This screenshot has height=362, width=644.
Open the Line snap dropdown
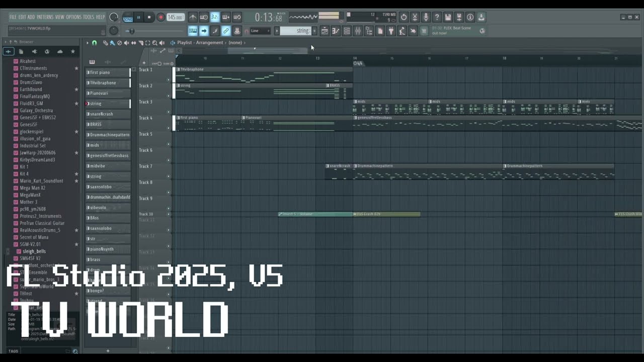point(260,31)
